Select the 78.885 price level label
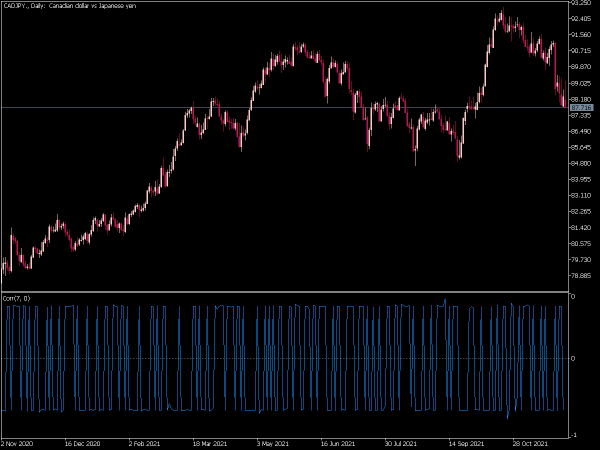600x450 pixels. click(x=581, y=276)
